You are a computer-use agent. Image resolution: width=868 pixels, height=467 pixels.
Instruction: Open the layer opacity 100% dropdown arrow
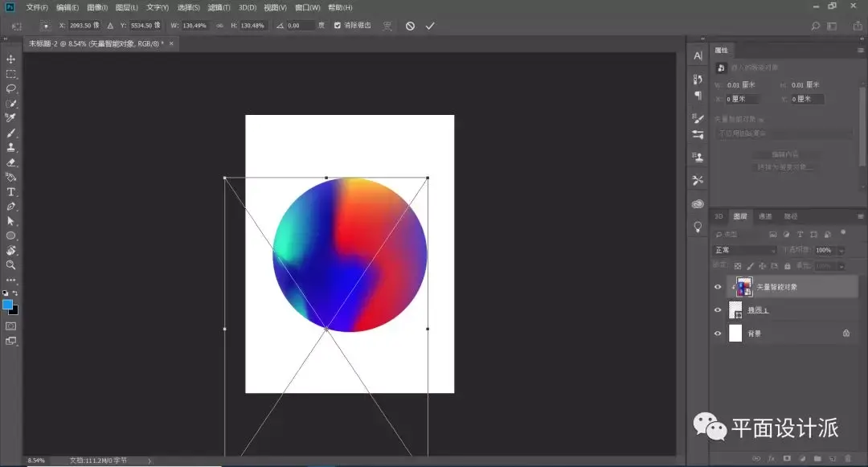click(x=841, y=251)
